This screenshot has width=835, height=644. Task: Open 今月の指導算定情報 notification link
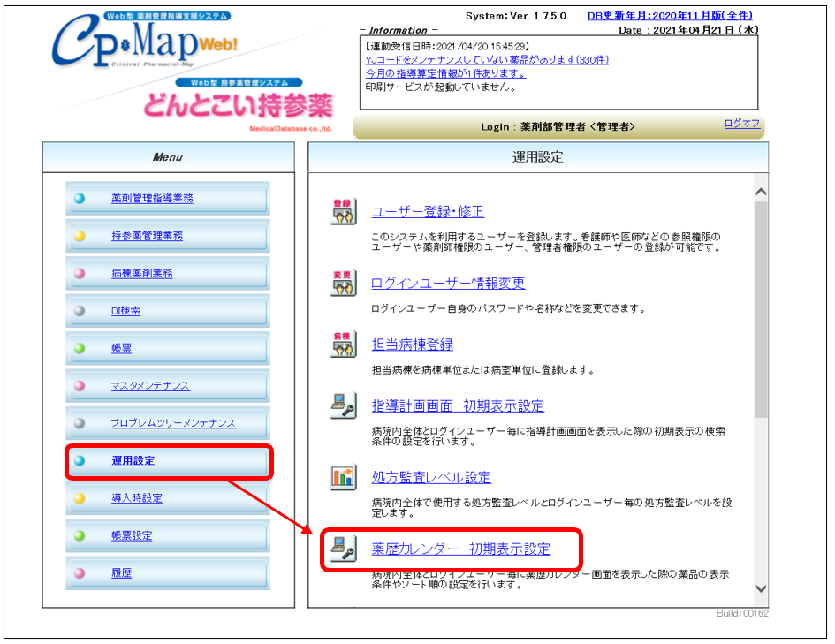(x=445, y=73)
